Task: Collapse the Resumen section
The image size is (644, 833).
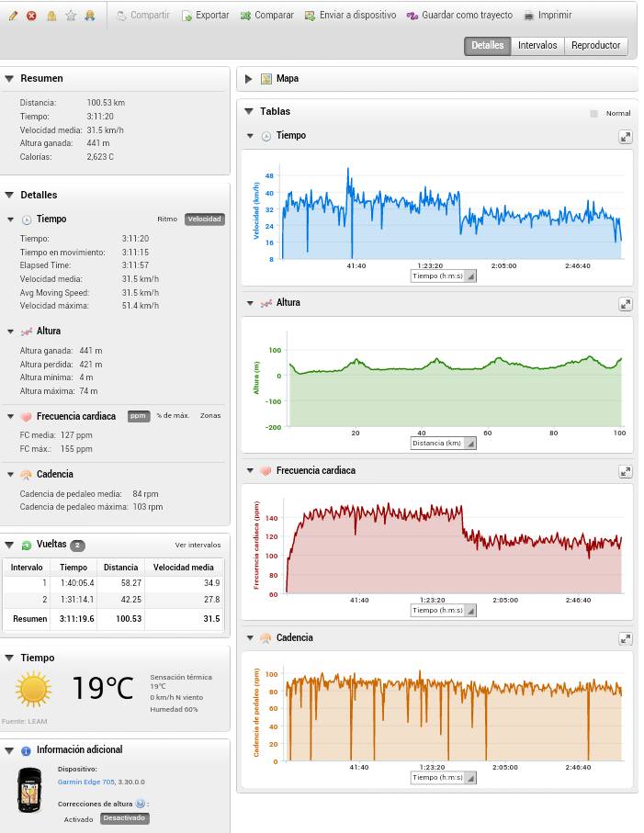Action: [9, 79]
